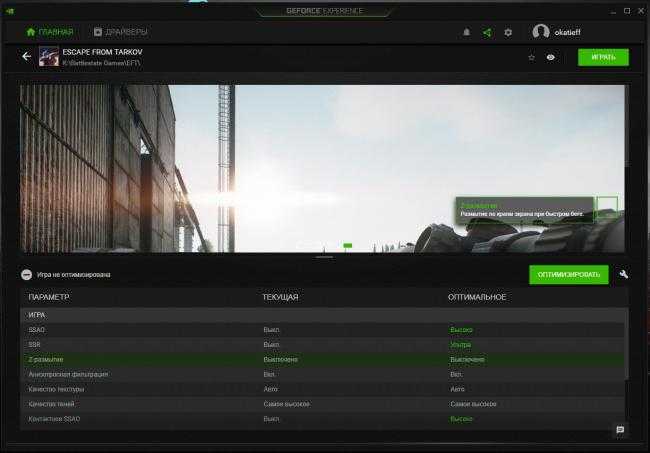Open the feedback chat icon
This screenshot has width=650, height=453.
[x=620, y=430]
